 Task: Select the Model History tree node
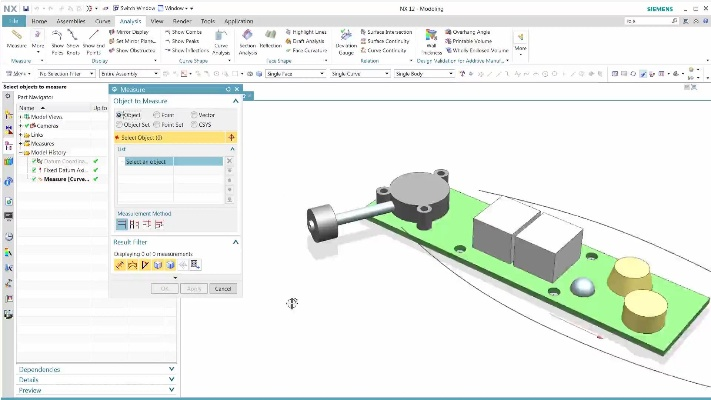[50, 152]
